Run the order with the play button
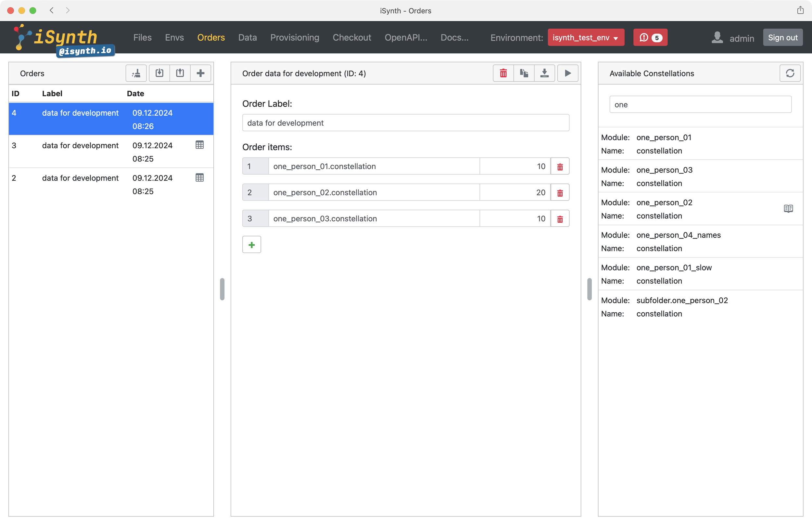The image size is (812, 525). [567, 73]
